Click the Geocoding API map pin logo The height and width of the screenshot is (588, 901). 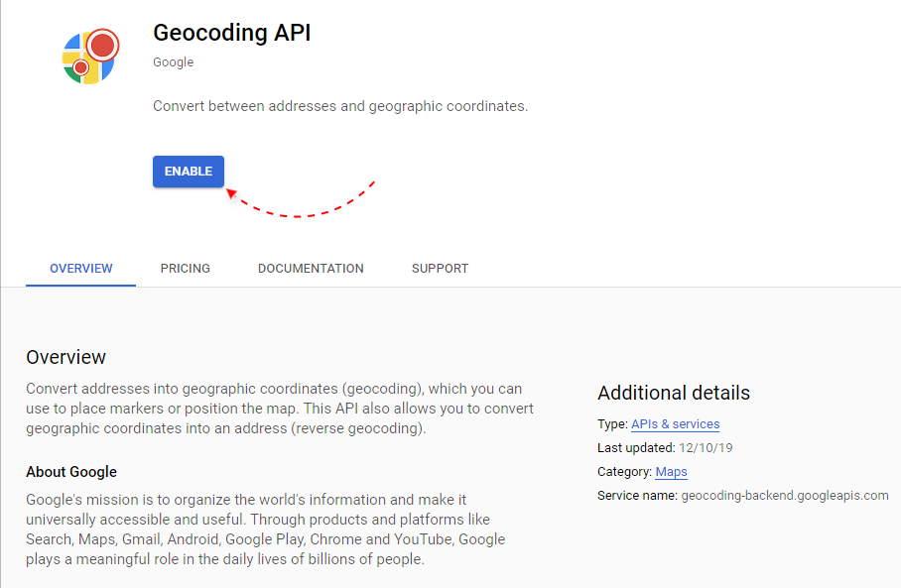[89, 58]
